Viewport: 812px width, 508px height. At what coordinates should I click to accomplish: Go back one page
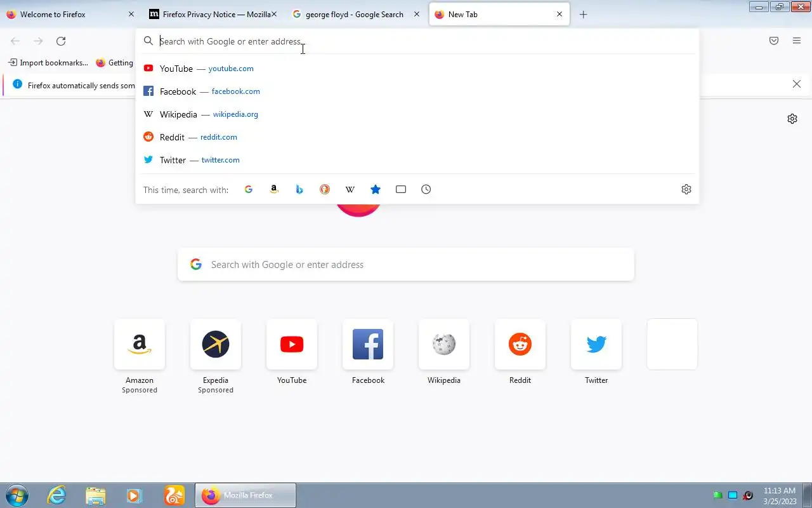pos(15,41)
